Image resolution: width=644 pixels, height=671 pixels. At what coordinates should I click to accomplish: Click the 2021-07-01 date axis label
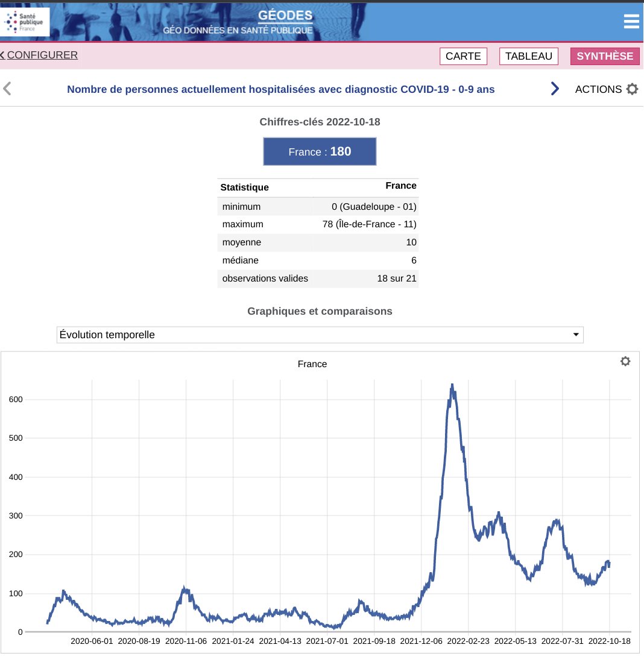click(x=327, y=641)
